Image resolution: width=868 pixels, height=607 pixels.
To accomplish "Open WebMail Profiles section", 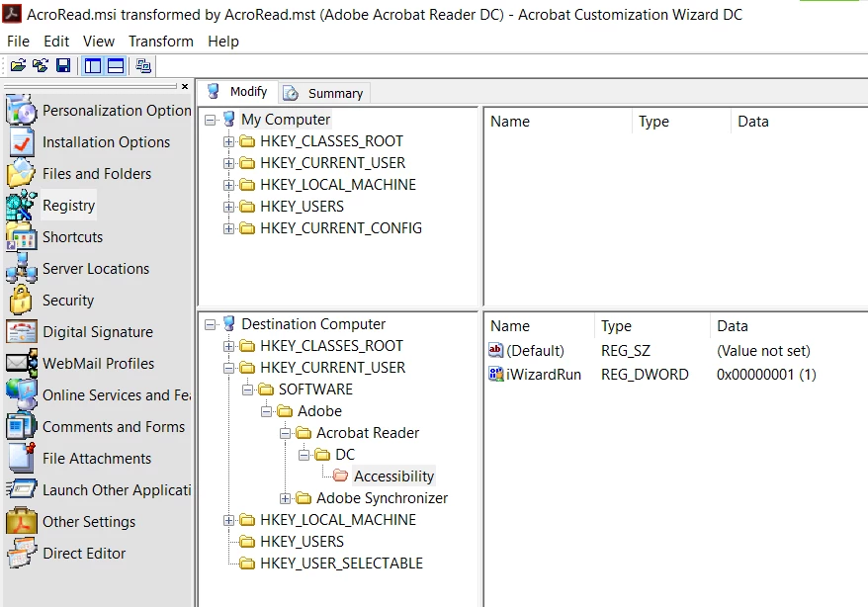I will [80, 363].
